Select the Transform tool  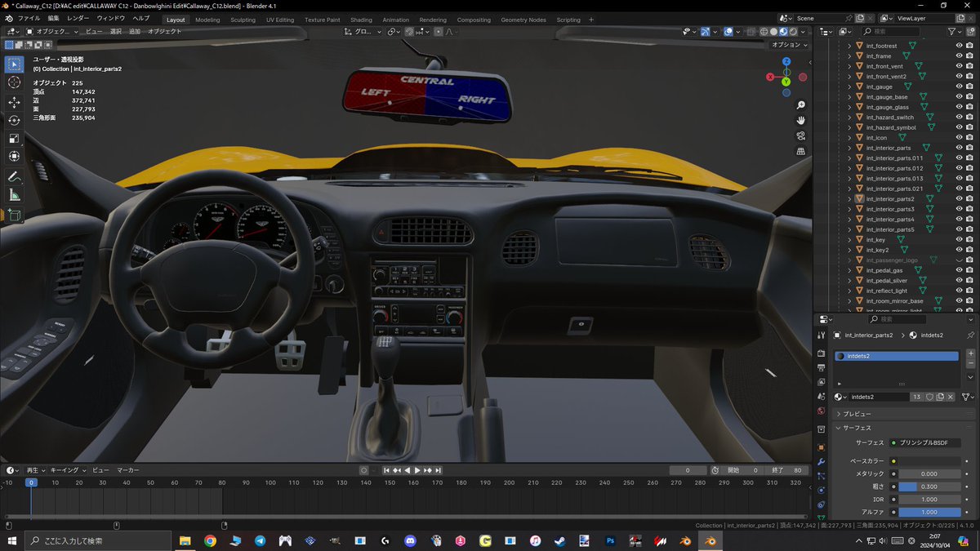coord(15,156)
